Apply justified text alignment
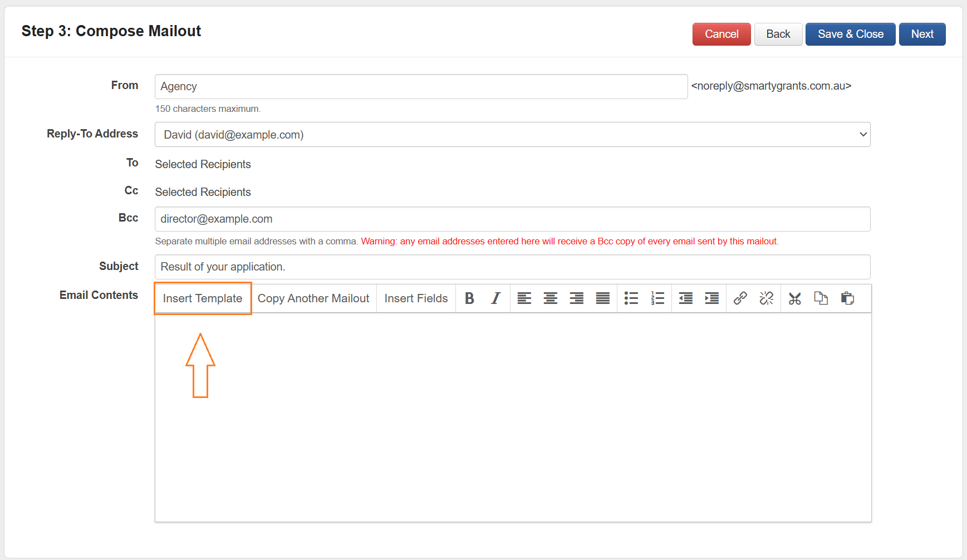The width and height of the screenshot is (967, 560). coord(602,298)
